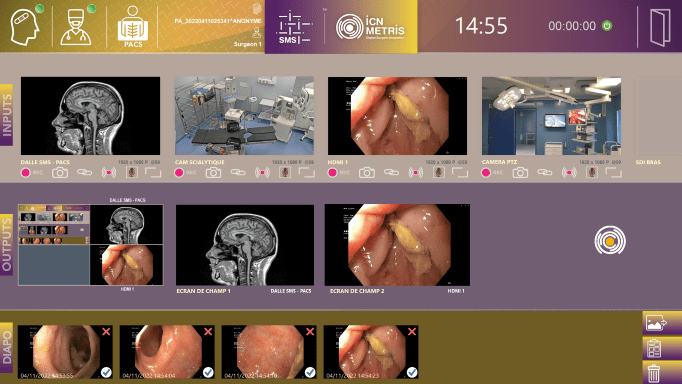This screenshot has width=682, height=384.
Task: Expand CAM SCIALYTIQUE input fullscreen
Action: 307,173
